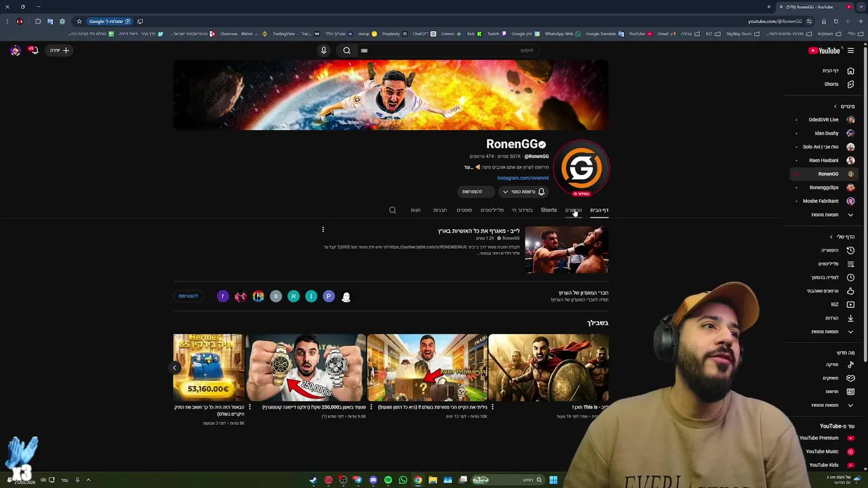This screenshot has height=488, width=868.
Task: Click the YouTube logo
Action: (824, 50)
